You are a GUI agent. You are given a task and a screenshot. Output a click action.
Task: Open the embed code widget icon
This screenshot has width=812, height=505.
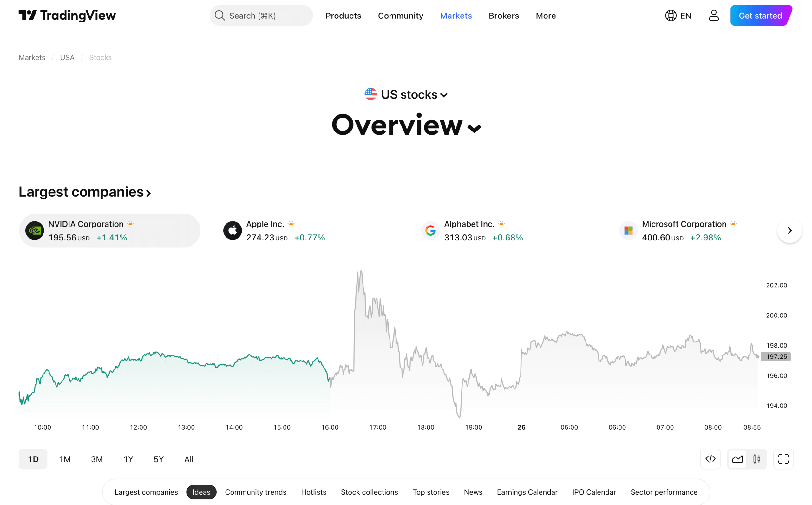pyautogui.click(x=711, y=459)
